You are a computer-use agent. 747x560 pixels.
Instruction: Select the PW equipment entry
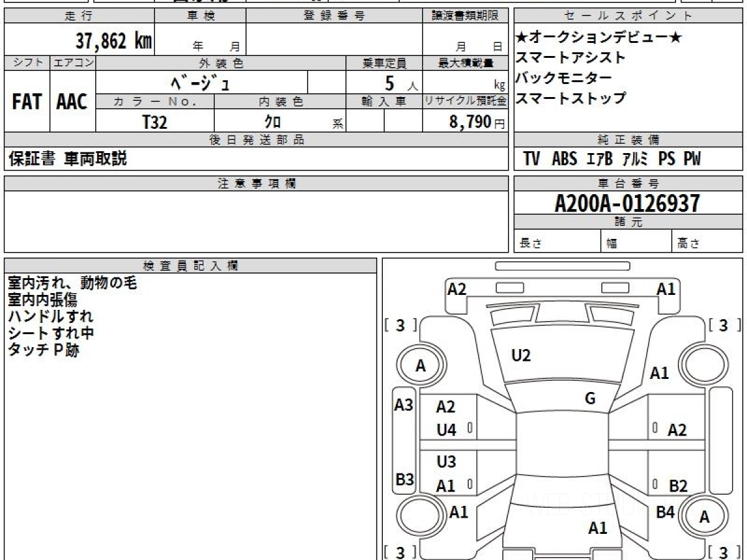pyautogui.click(x=692, y=159)
